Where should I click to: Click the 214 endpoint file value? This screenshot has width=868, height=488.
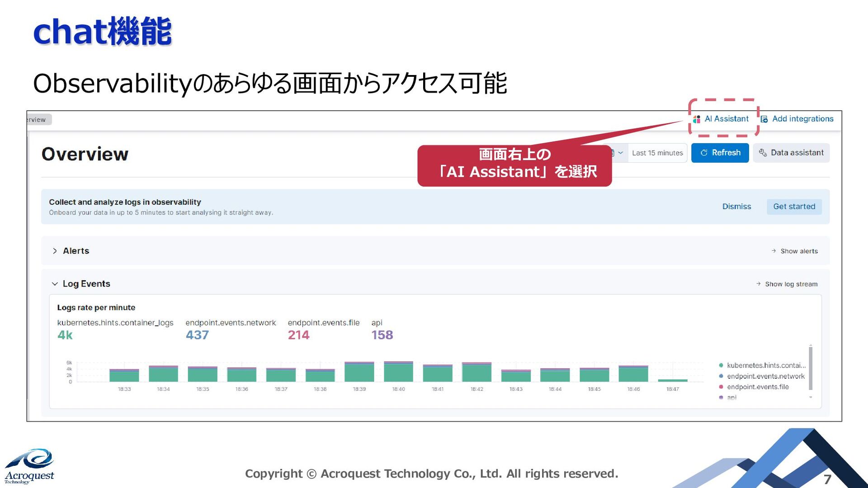coord(298,335)
